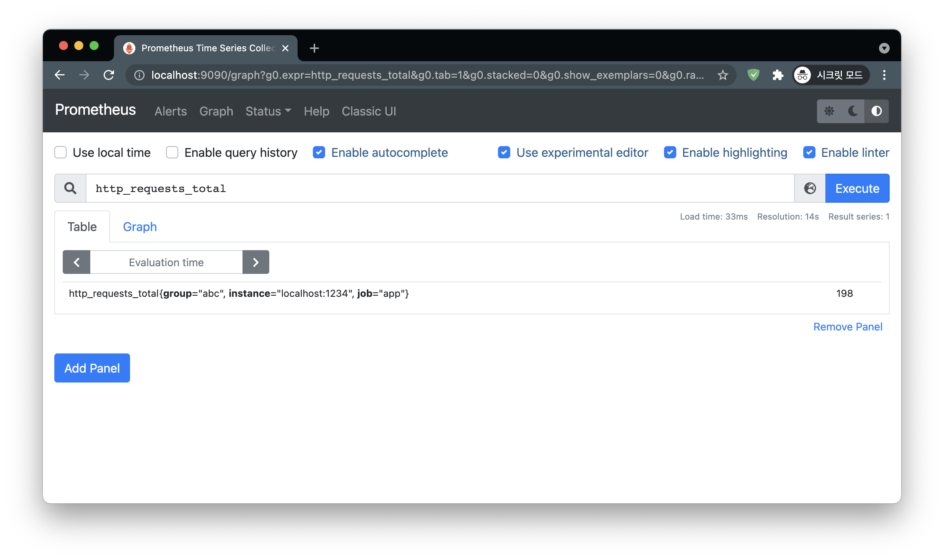Click the green shield extension icon
This screenshot has height=560, width=944.
pyautogui.click(x=753, y=75)
